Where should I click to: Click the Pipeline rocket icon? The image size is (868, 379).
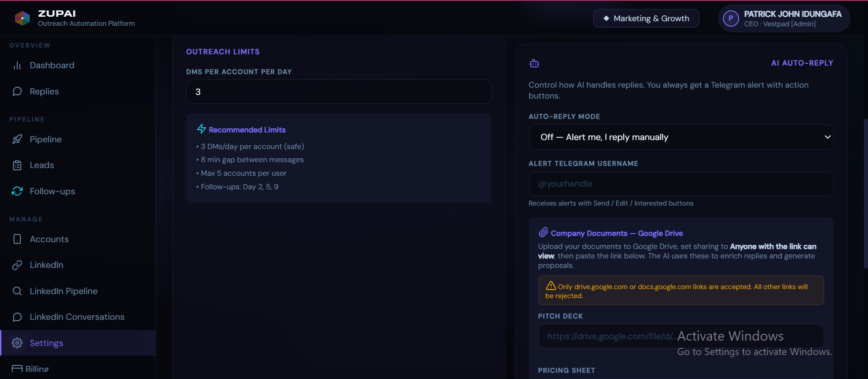(17, 139)
